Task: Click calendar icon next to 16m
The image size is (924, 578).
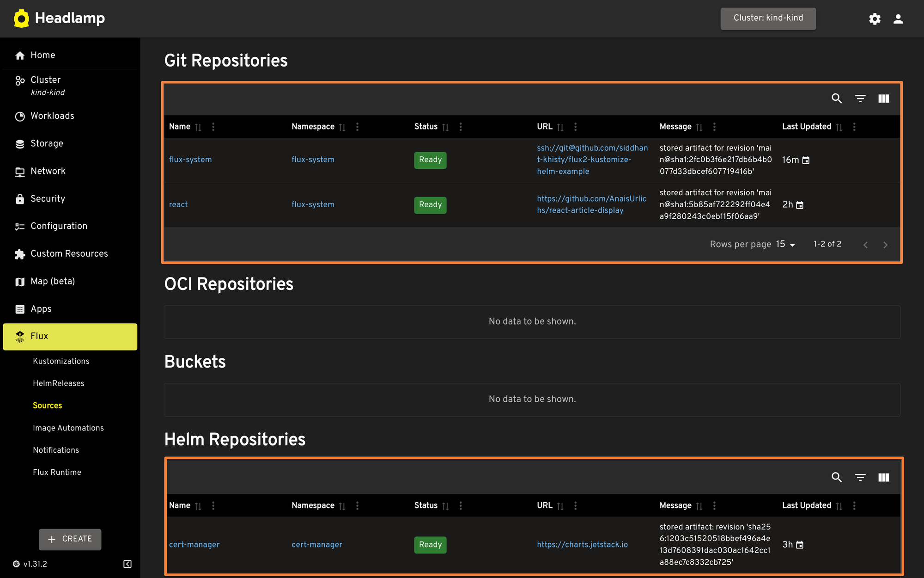Action: pos(806,160)
